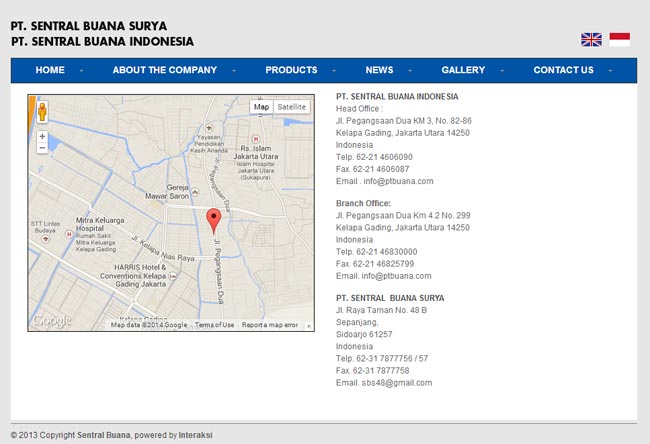Open the GALLERY menu item

[463, 70]
